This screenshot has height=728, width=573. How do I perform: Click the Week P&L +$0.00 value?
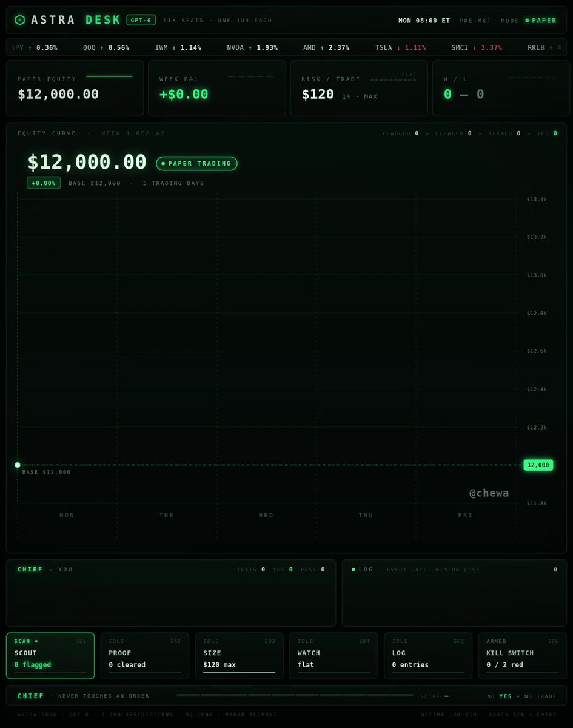[x=184, y=94]
